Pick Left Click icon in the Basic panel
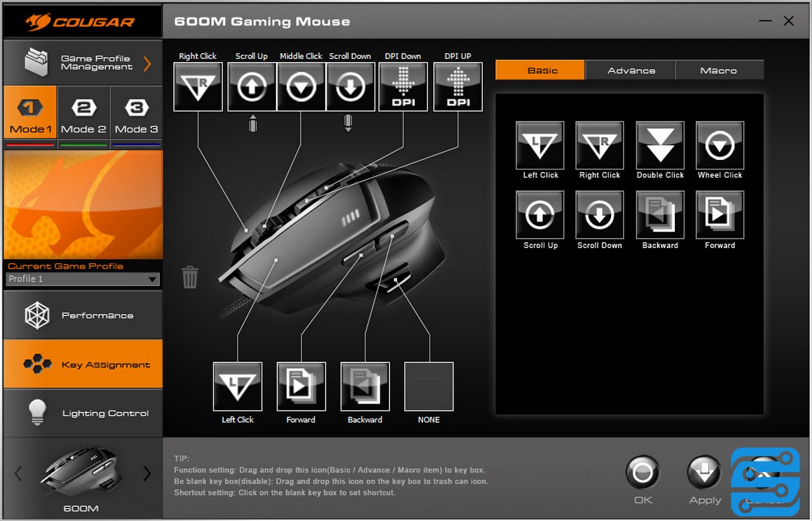 tap(540, 145)
